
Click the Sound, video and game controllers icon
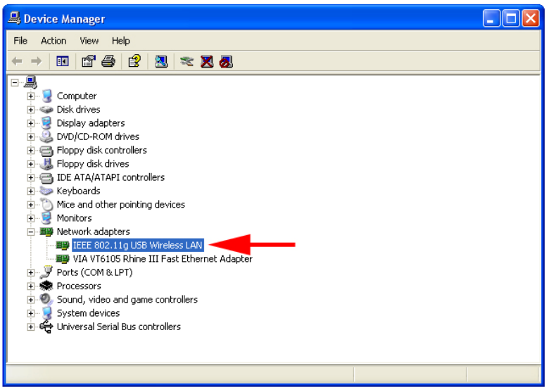46,300
